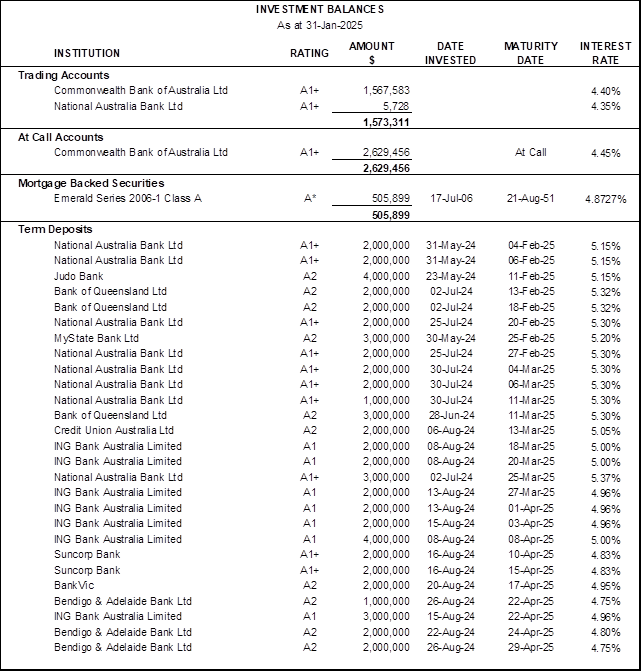Click the maturity date 20-Mar-25

click(531, 461)
